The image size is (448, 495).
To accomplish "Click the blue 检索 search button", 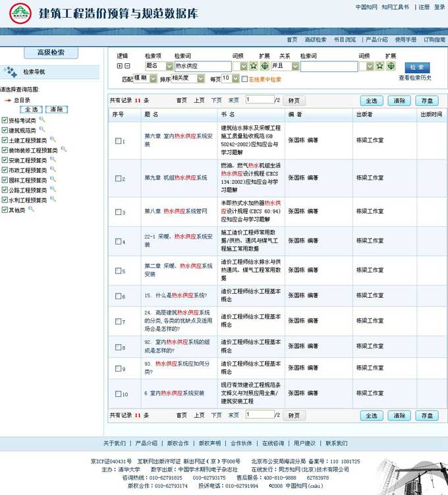I will (416, 67).
